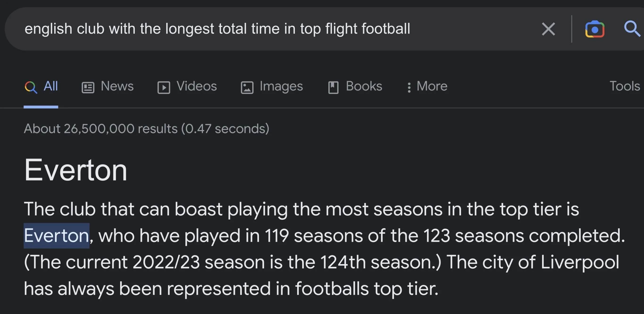The height and width of the screenshot is (314, 644).
Task: Open the Books tab label
Action: point(364,86)
